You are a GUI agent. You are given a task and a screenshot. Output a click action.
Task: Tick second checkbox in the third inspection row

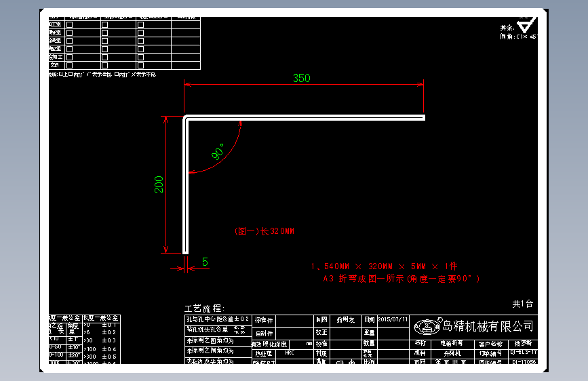[x=105, y=41]
